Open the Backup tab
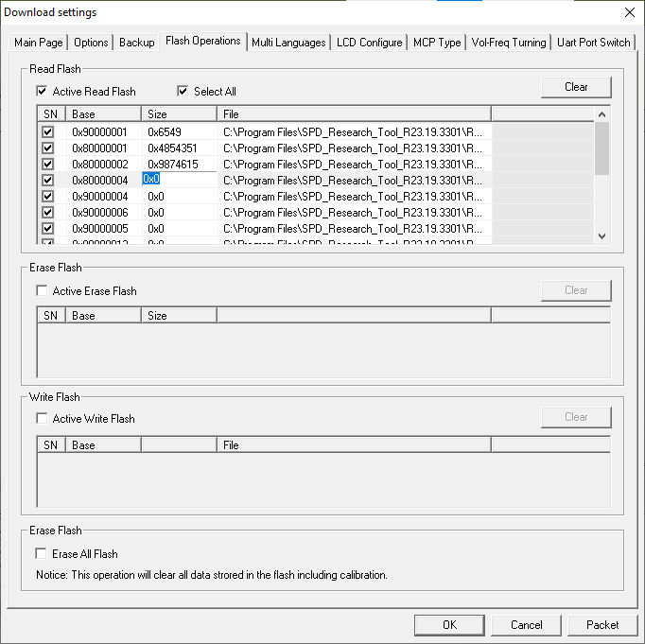 [x=136, y=43]
